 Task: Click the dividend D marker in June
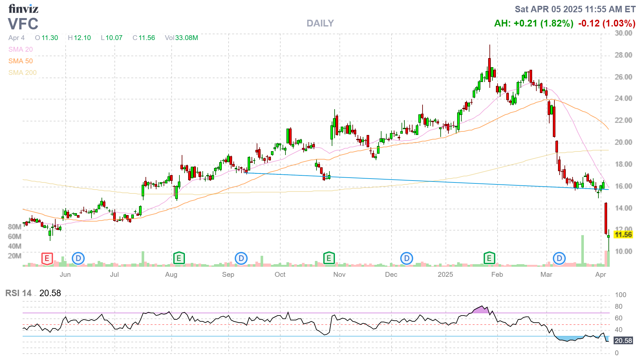tap(78, 258)
